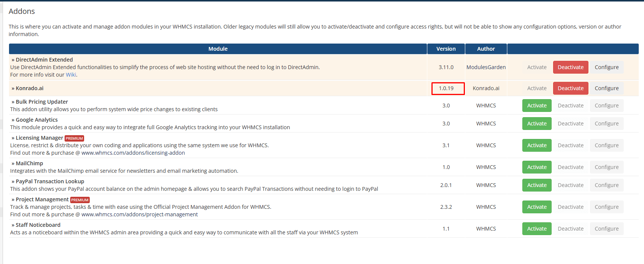This screenshot has width=644, height=264.
Task: Click the Konrado.ai author cell
Action: pyautogui.click(x=486, y=88)
